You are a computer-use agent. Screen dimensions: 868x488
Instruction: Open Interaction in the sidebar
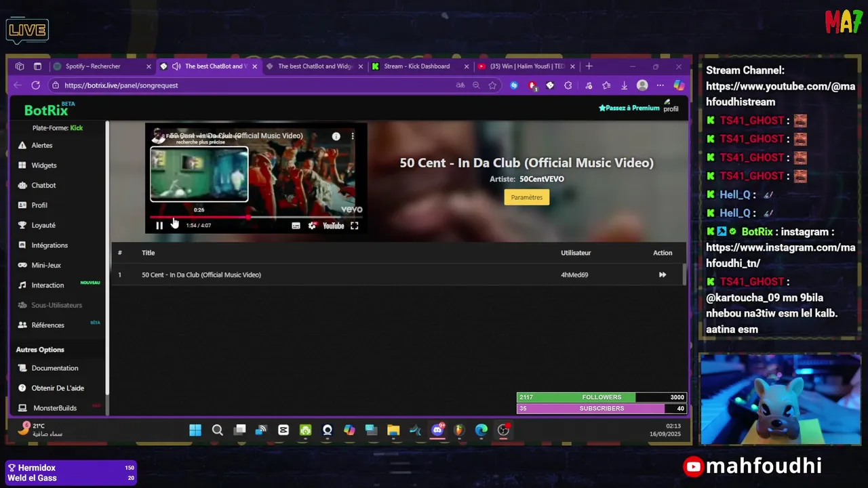[47, 285]
